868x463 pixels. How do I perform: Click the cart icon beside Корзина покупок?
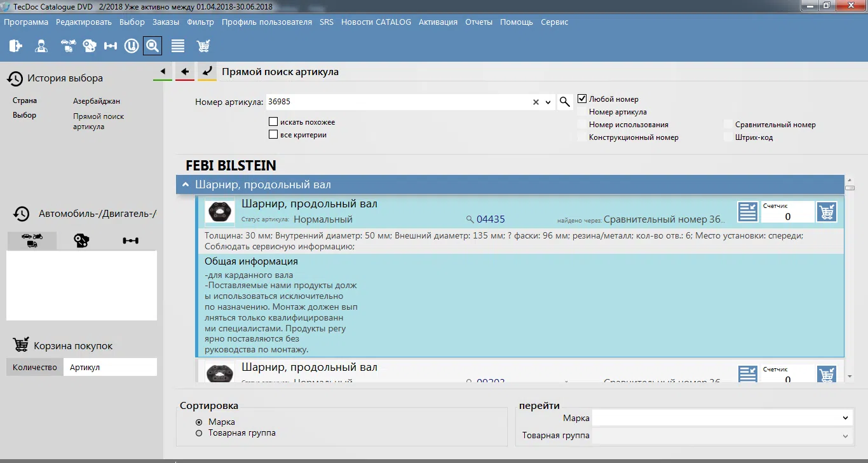click(21, 345)
